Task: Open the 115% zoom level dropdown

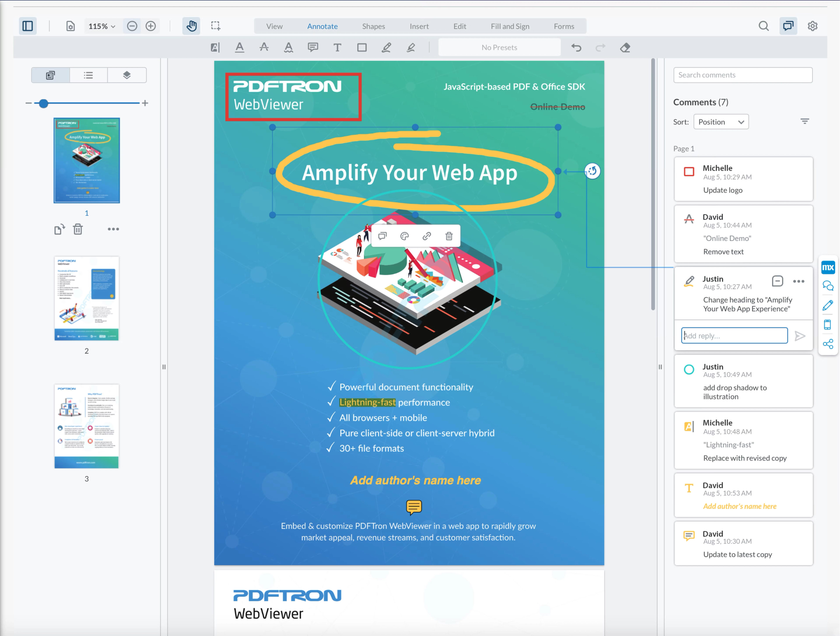Action: click(102, 26)
